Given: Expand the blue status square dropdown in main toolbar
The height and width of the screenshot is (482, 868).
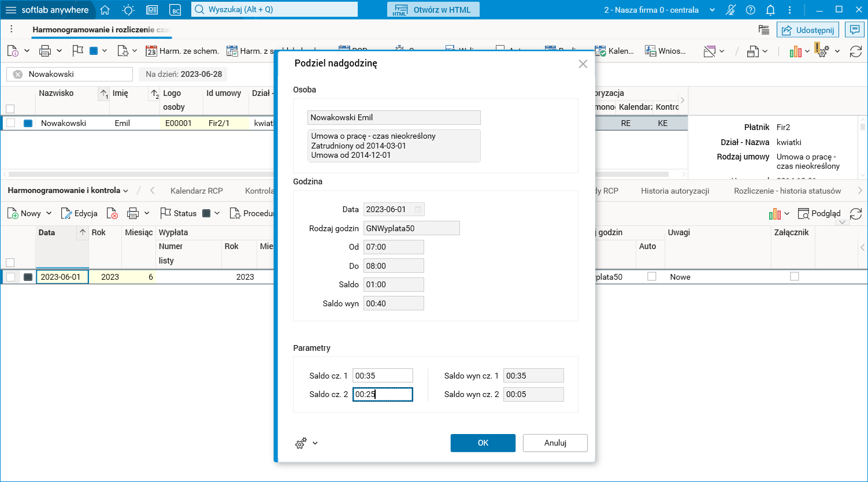Looking at the screenshot, I should click(x=105, y=51).
